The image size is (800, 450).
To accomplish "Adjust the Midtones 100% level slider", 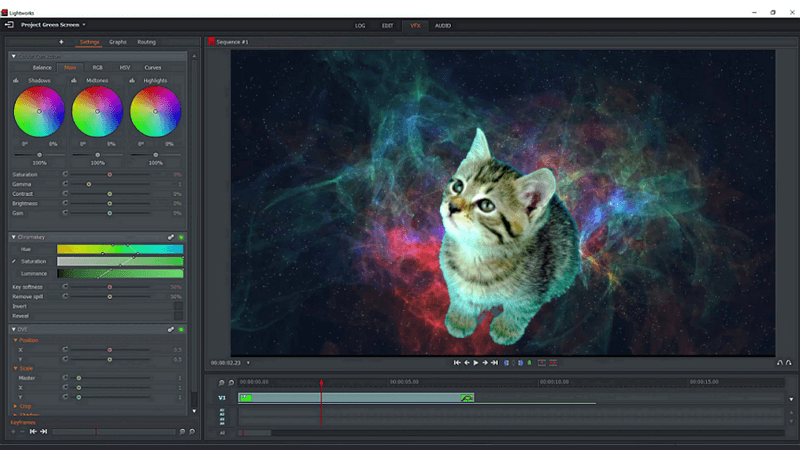I will pyautogui.click(x=97, y=155).
